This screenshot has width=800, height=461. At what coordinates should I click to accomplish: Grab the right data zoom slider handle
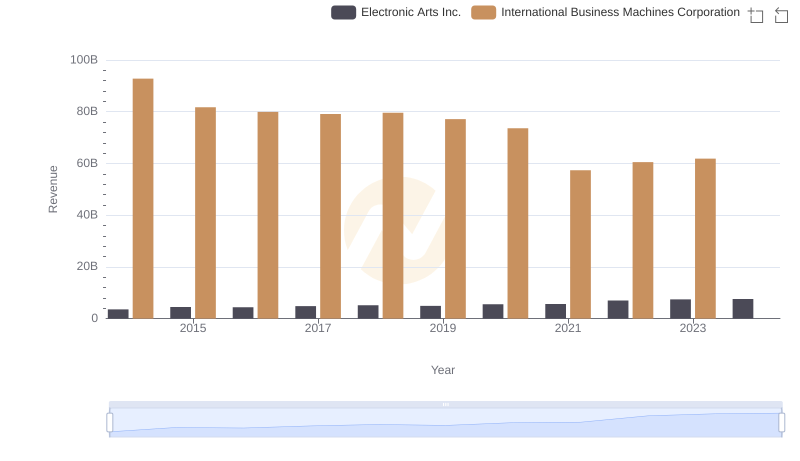point(782,423)
